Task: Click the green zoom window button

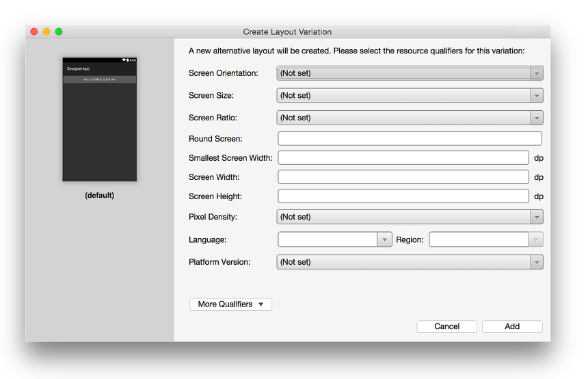Action: click(59, 31)
